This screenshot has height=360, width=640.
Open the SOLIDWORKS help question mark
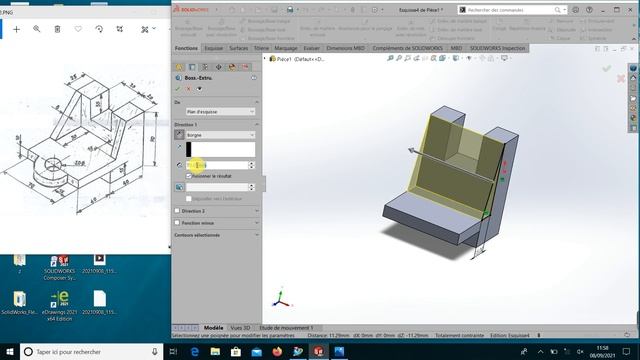589,10
